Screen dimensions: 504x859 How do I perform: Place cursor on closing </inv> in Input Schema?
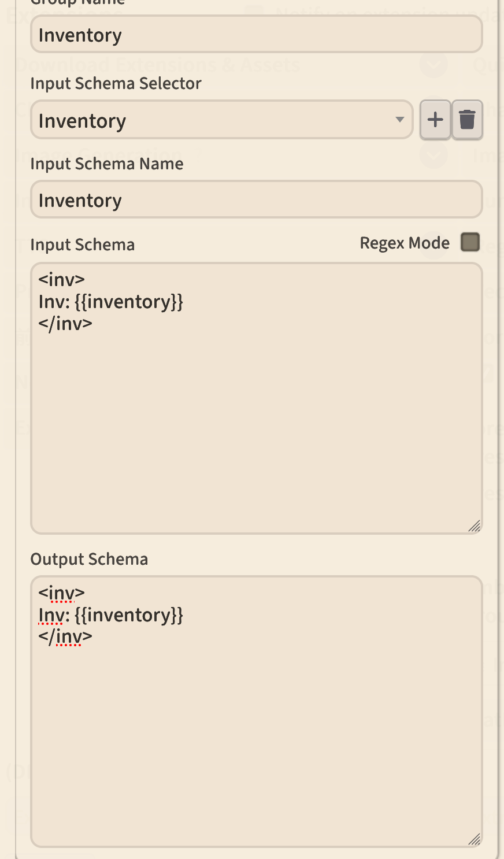coord(65,324)
